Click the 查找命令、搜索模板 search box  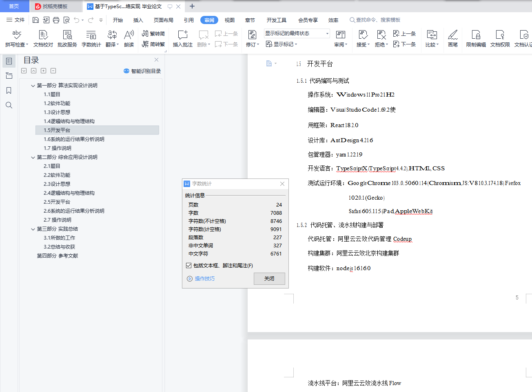click(375, 20)
